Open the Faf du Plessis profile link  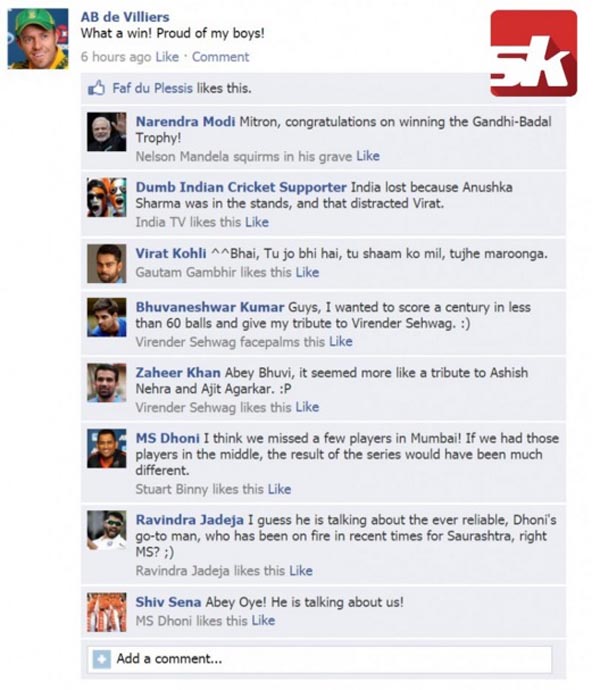[x=152, y=88]
